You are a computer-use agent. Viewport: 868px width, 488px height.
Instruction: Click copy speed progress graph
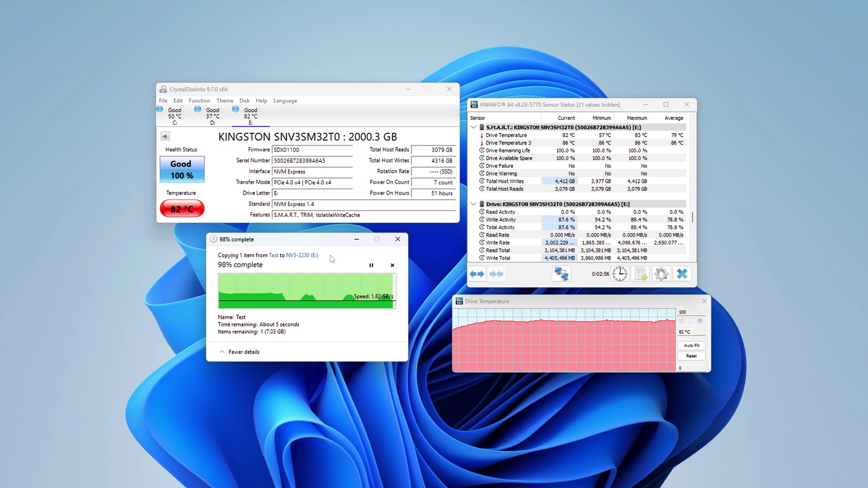pos(307,291)
